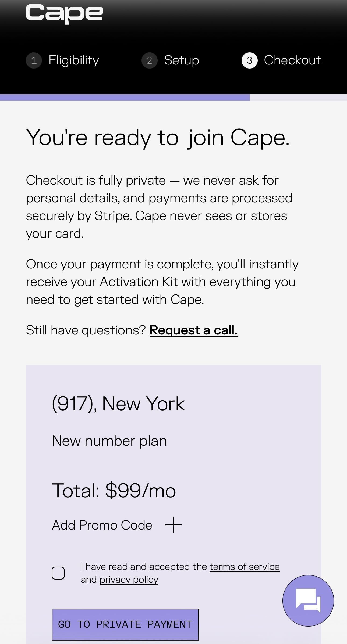Open the chat support bubble icon
This screenshot has height=644, width=347.
(308, 600)
